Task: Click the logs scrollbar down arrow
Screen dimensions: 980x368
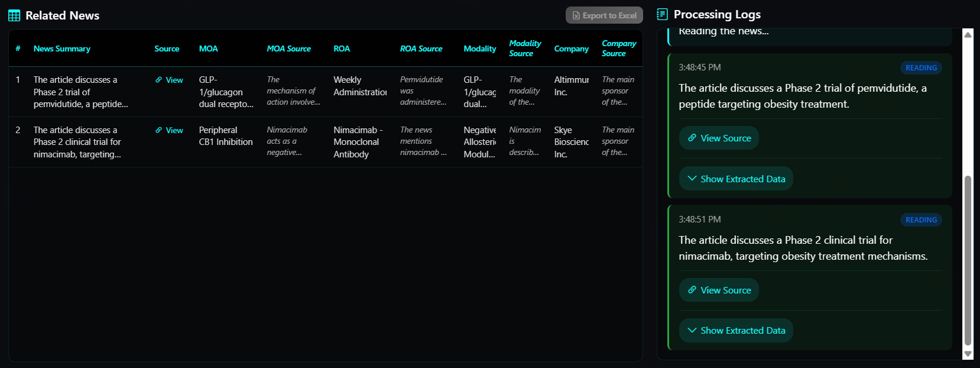Action: click(968, 354)
